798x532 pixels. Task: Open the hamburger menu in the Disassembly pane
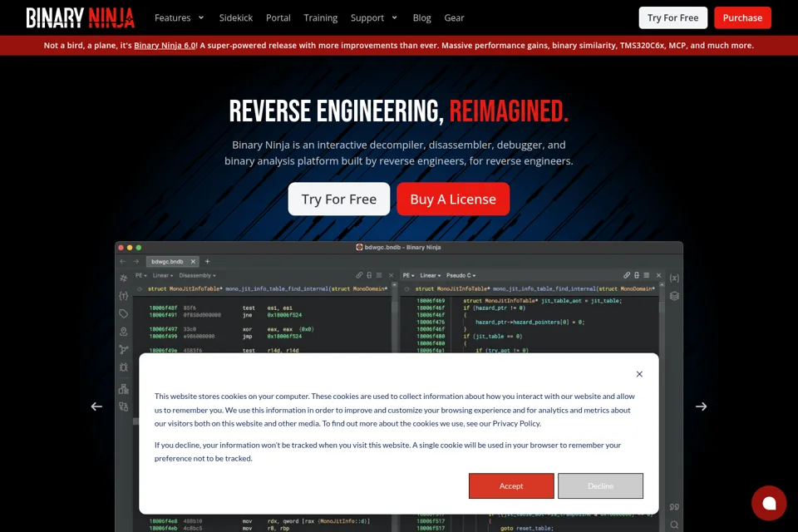click(x=379, y=275)
